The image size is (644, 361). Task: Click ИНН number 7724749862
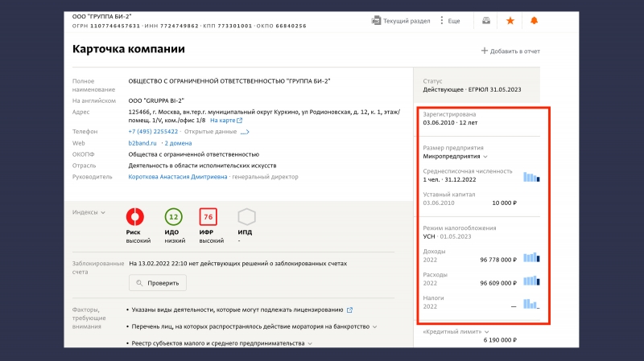tap(180, 26)
